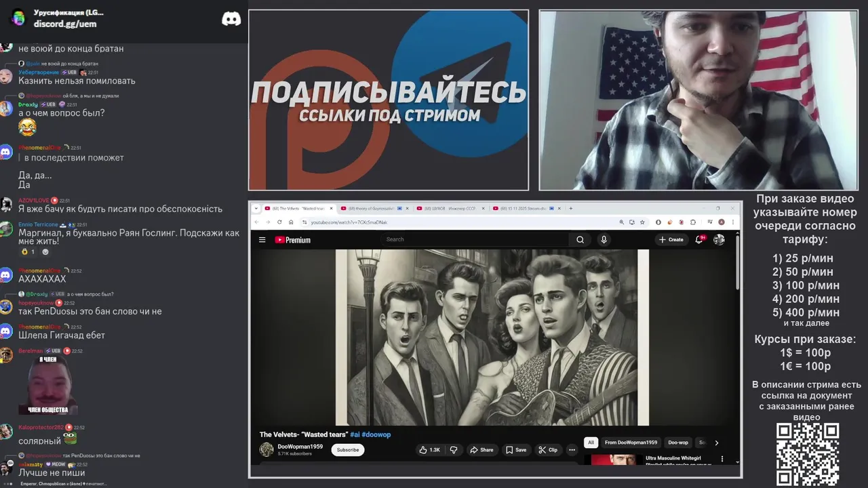Viewport: 868px width, 488px height.
Task: Open the install-app icon in the address bar
Action: pyautogui.click(x=631, y=222)
